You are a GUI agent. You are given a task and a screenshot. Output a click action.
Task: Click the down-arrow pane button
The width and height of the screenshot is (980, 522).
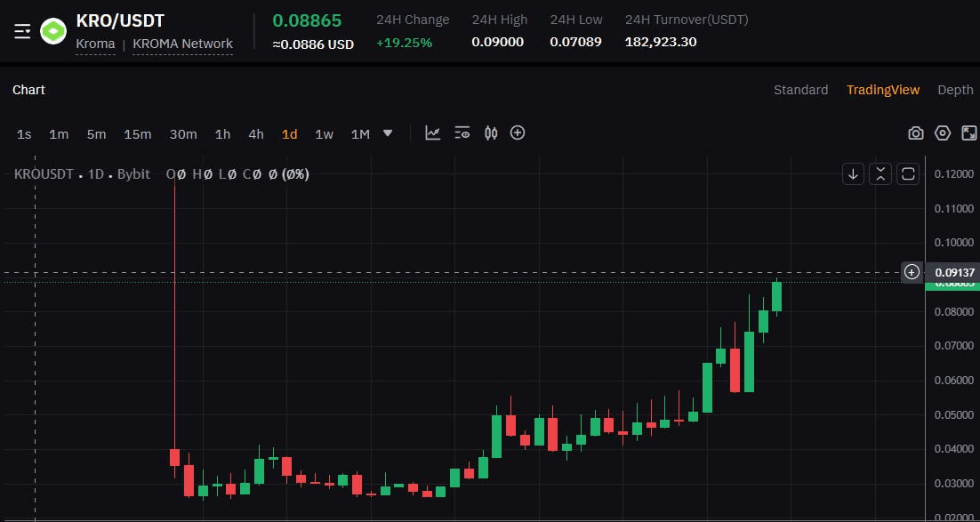853,174
